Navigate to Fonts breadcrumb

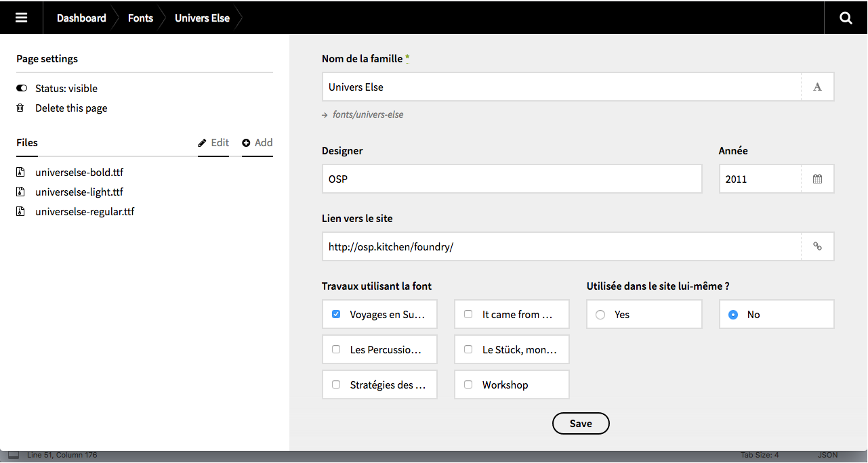pyautogui.click(x=140, y=18)
